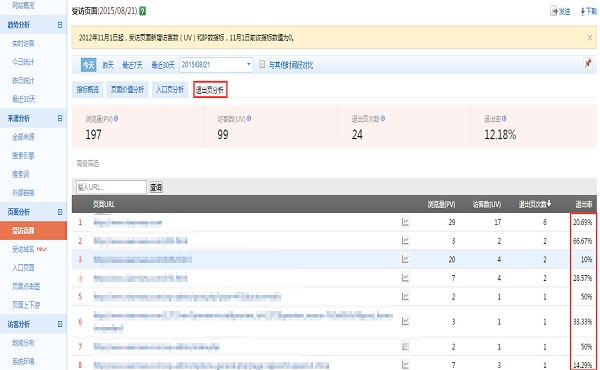The width and height of the screenshot is (600, 370).
Task: Select 最近7天 in the date bar
Action: (132, 65)
